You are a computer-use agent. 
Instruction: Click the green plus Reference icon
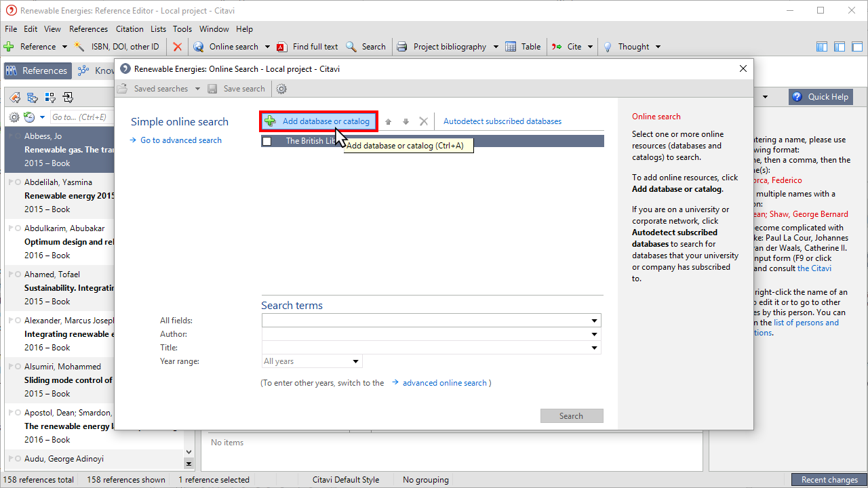click(9, 47)
